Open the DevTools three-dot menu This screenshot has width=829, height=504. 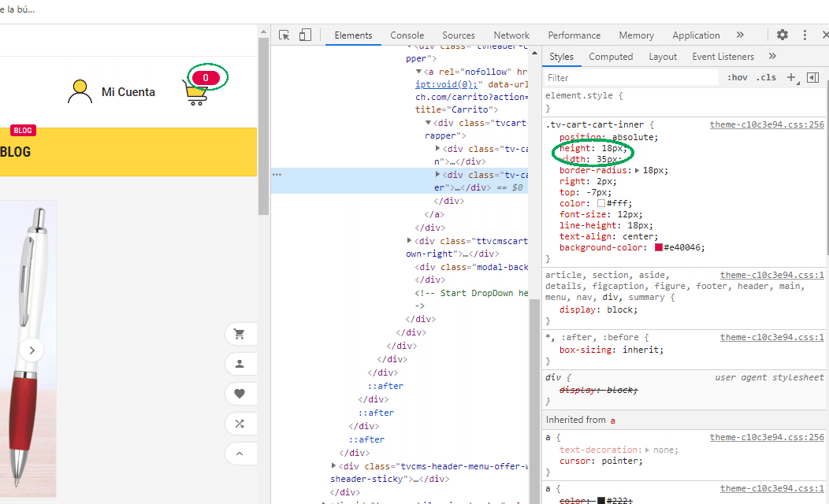(x=805, y=35)
